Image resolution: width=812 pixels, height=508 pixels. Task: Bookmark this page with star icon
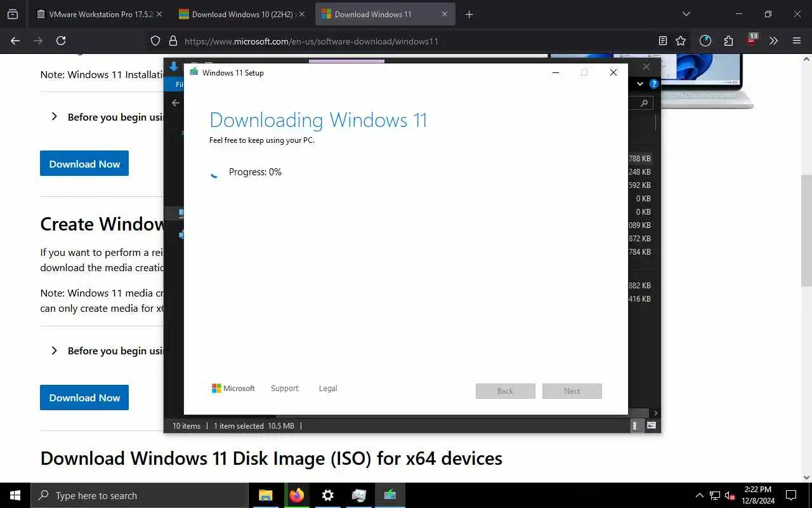(681, 41)
